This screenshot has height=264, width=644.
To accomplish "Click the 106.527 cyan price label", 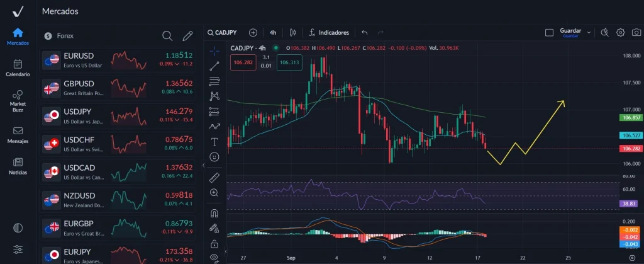I will point(631,135).
